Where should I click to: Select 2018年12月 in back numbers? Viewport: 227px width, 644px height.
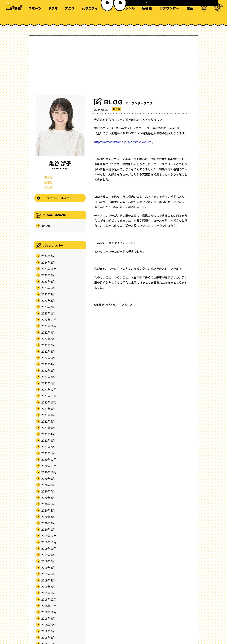click(49, 600)
